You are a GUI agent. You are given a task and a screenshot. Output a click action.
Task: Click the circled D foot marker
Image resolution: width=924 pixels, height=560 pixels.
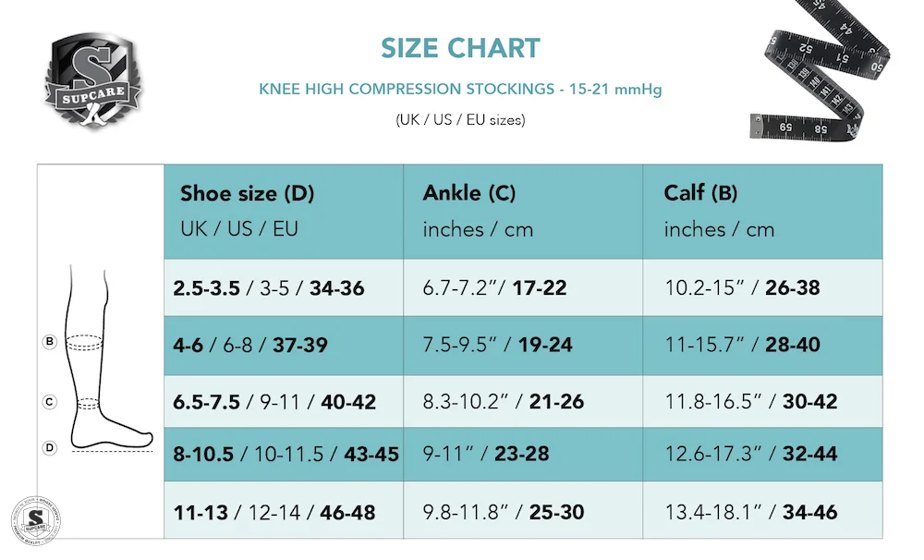(50, 448)
